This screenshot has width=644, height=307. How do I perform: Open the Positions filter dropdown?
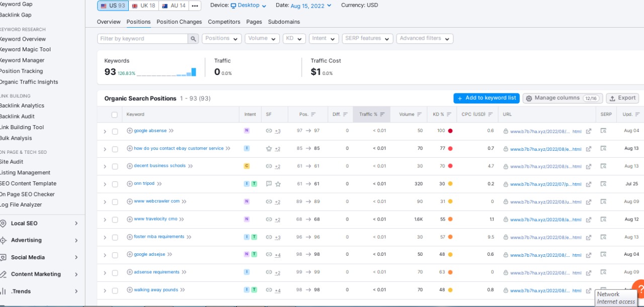pyautogui.click(x=221, y=39)
